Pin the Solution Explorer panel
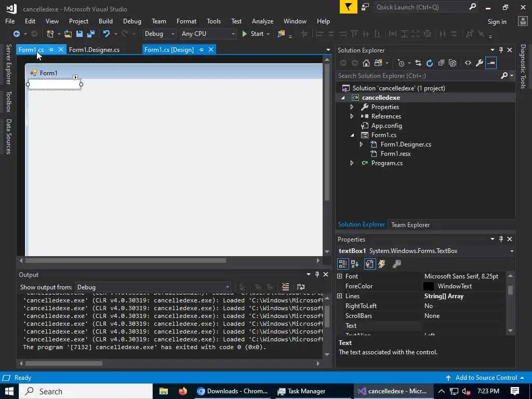Screen dimensions: 532x399 tap(501, 50)
